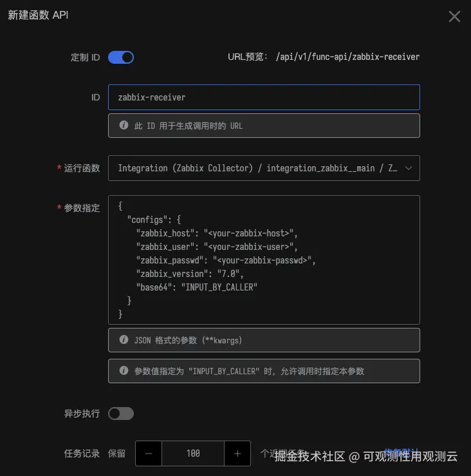The height and width of the screenshot is (476, 471).
Task: Click the 运行函数 dropdown chevron arrow
Action: coord(409,168)
